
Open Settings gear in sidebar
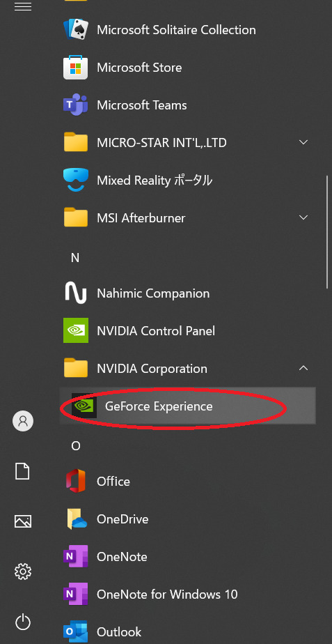[x=23, y=572]
